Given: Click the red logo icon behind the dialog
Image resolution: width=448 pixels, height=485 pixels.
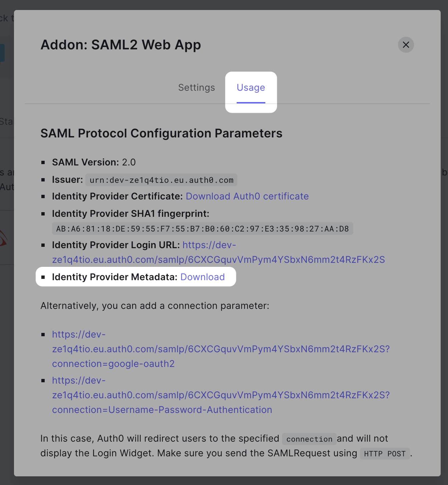Looking at the screenshot, I should pos(3,237).
